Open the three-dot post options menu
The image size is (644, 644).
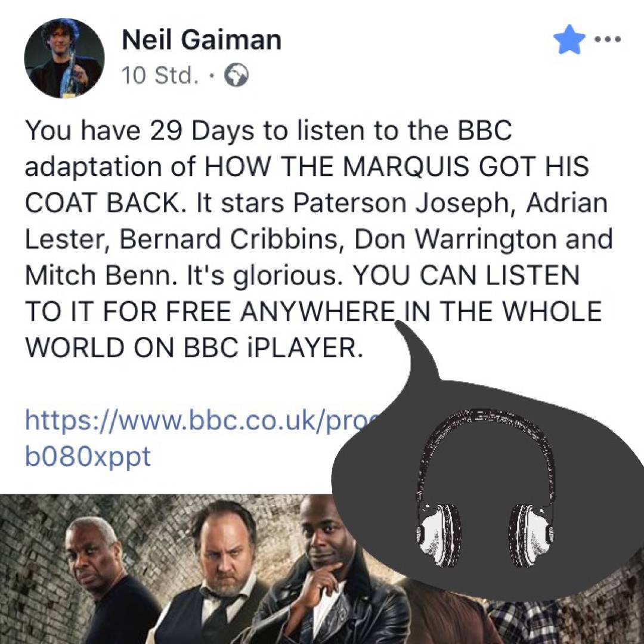point(609,40)
